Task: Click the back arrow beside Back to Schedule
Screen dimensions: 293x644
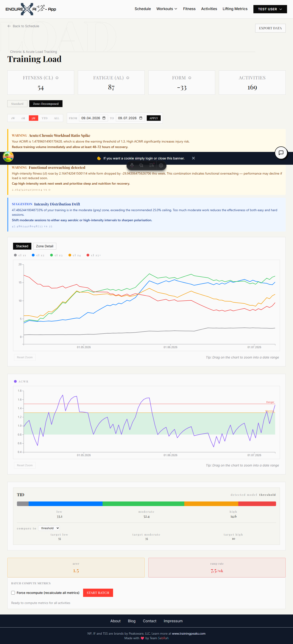Action: (9, 26)
